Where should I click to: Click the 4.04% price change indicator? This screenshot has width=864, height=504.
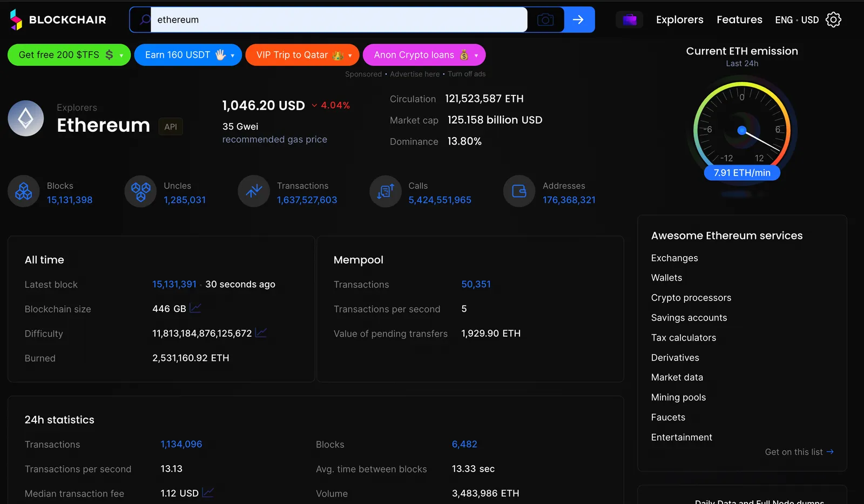(330, 105)
